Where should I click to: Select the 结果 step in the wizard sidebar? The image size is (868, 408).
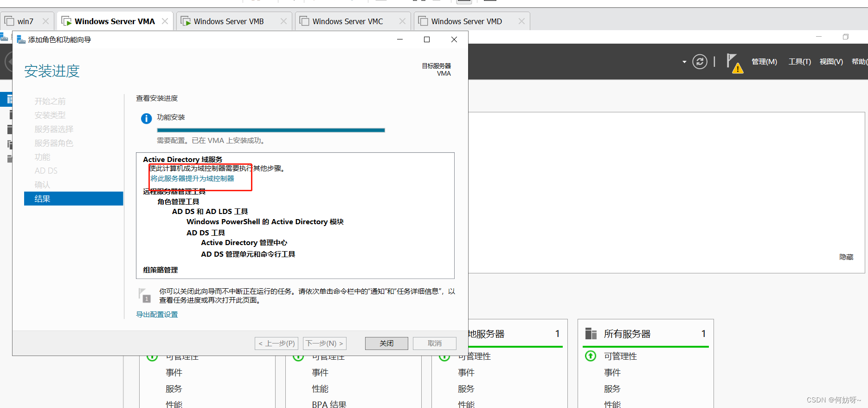tap(74, 199)
